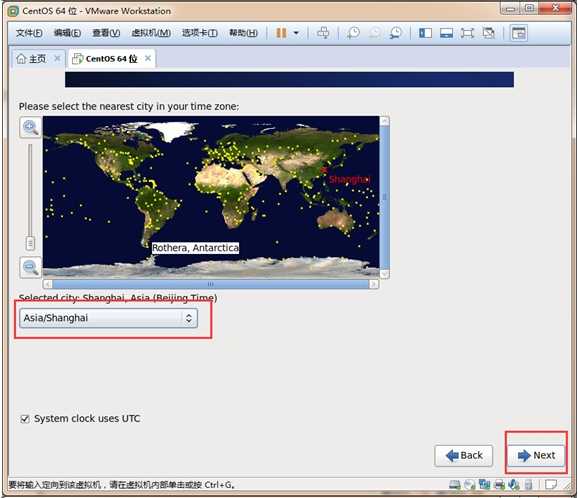The width and height of the screenshot is (578, 498).
Task: Click the map scroll right arrow
Action: 374,284
